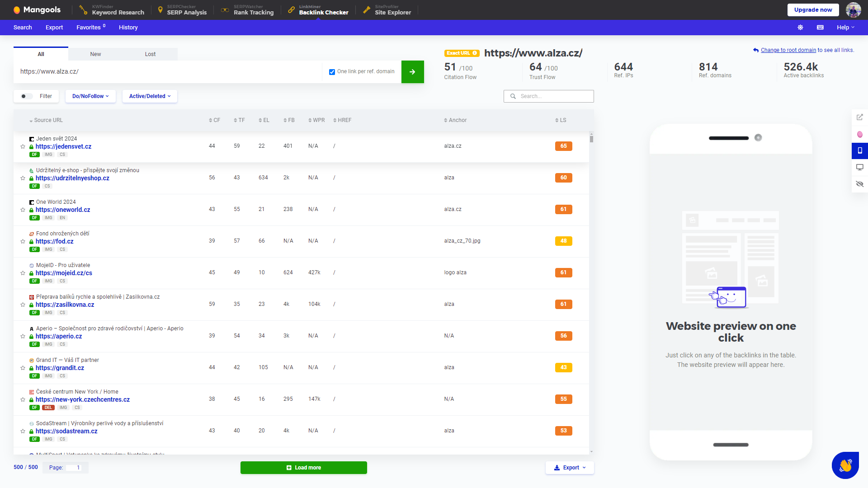868x488 pixels.
Task: Favorite the fod.cz backlink star
Action: click(x=23, y=241)
